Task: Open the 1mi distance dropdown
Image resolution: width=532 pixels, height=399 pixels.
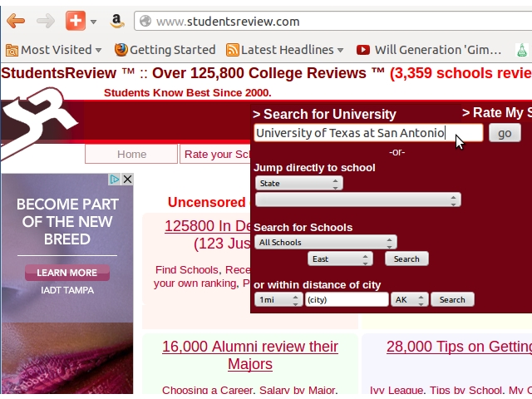Action: click(277, 299)
